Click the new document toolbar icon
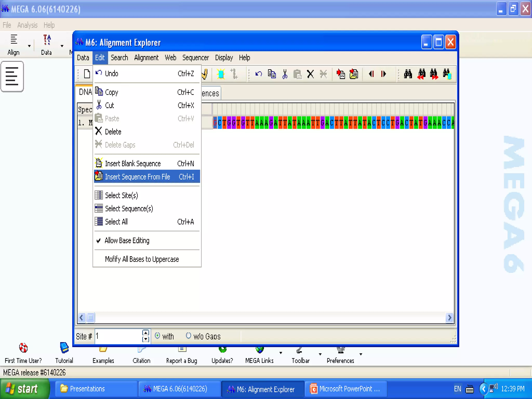This screenshot has height=399, width=532. tap(87, 74)
